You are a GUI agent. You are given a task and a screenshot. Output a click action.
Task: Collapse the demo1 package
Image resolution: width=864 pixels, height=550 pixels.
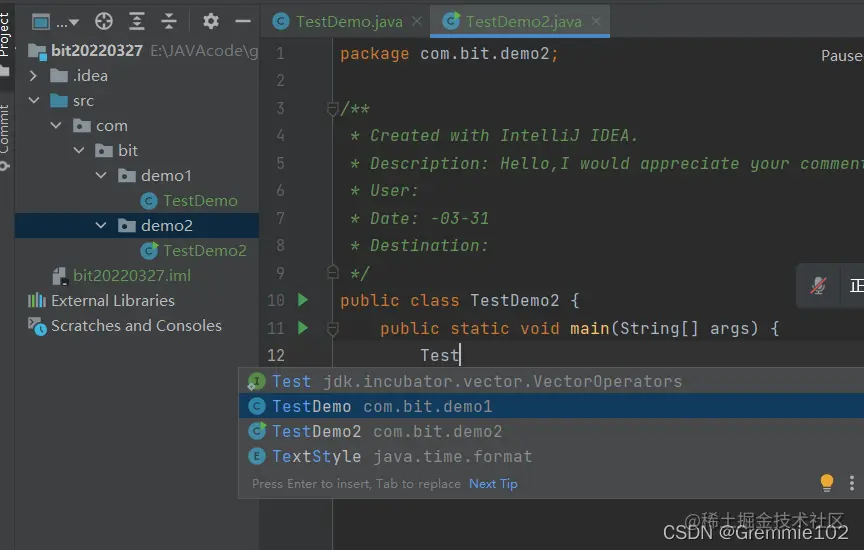coord(101,176)
